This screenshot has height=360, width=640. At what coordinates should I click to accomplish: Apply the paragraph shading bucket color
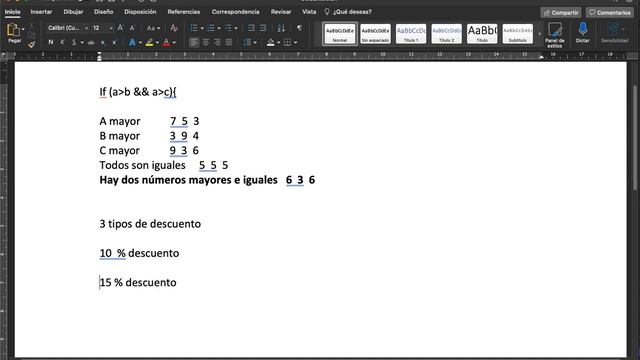(271, 42)
